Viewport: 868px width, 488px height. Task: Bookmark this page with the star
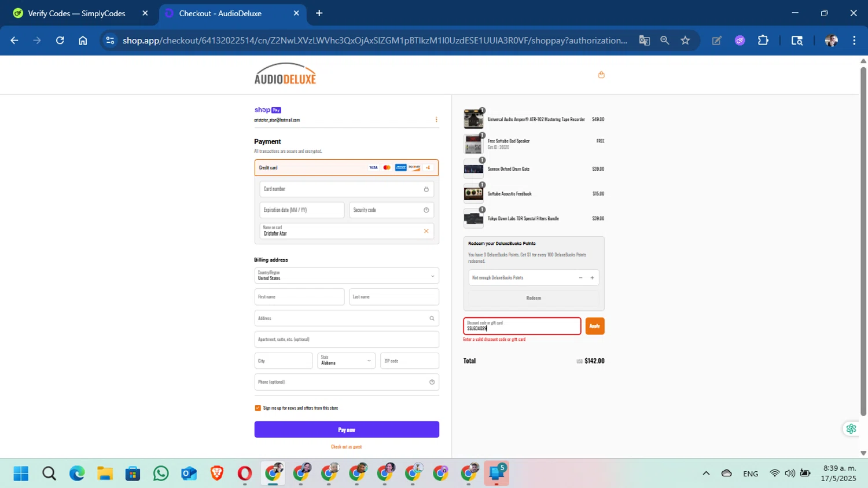[686, 41]
